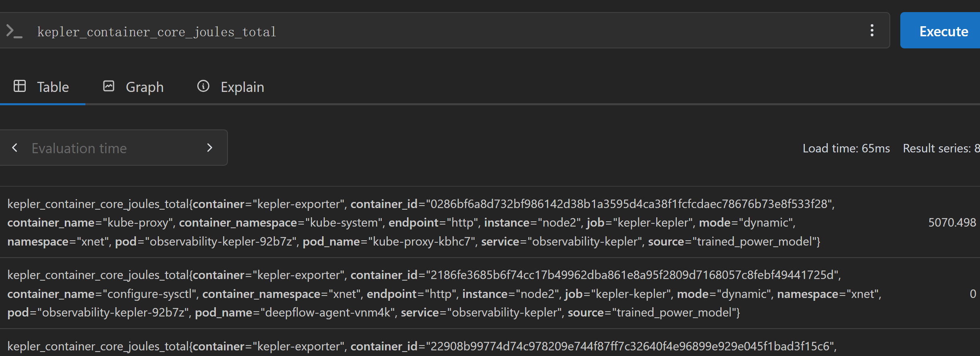Screen dimensions: 980x356
Task: Click the Execute query button
Action: 941,31
